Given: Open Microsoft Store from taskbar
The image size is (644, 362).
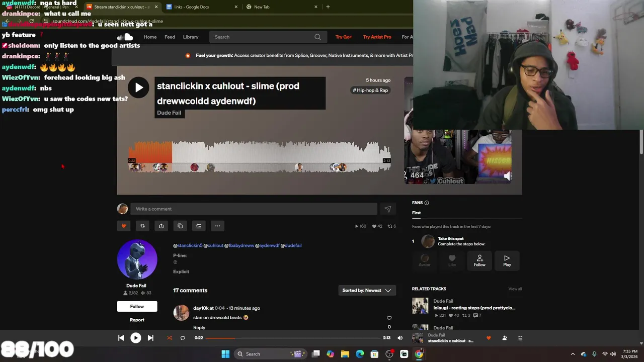Looking at the screenshot, I should (x=374, y=354).
